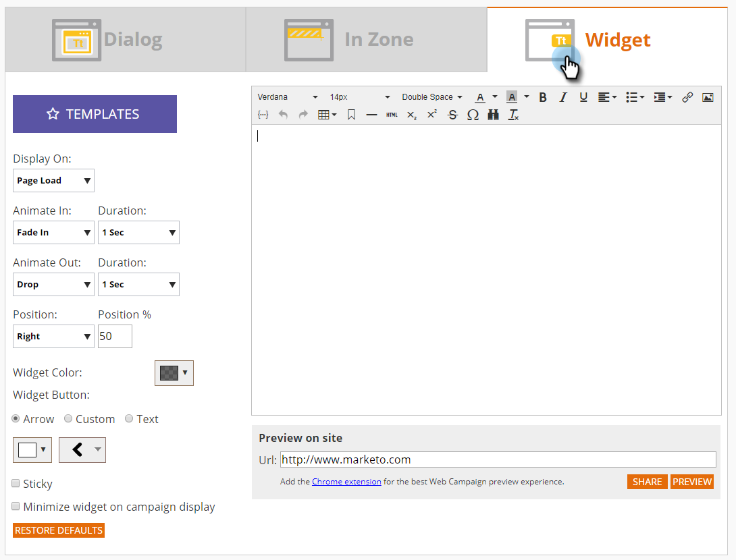Toggle italic formatting

click(562, 97)
